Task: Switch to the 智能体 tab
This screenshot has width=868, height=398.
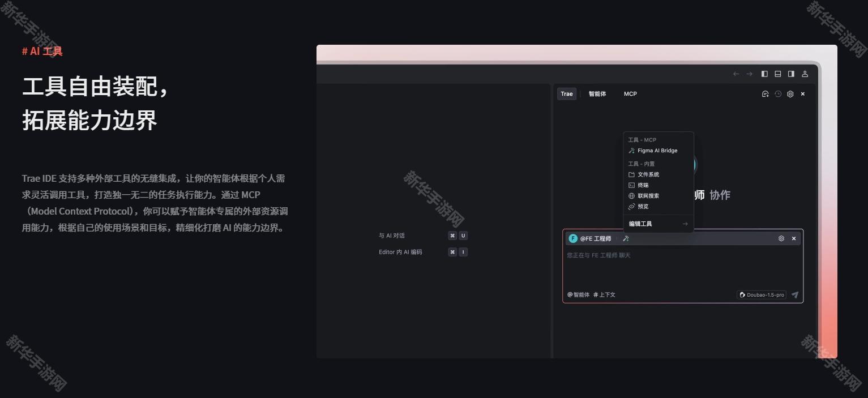Action: click(597, 94)
